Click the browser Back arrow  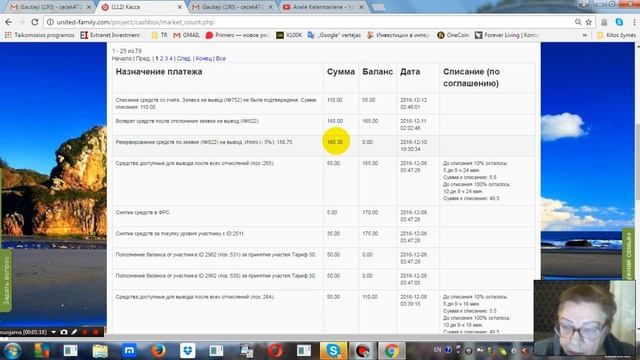point(9,22)
